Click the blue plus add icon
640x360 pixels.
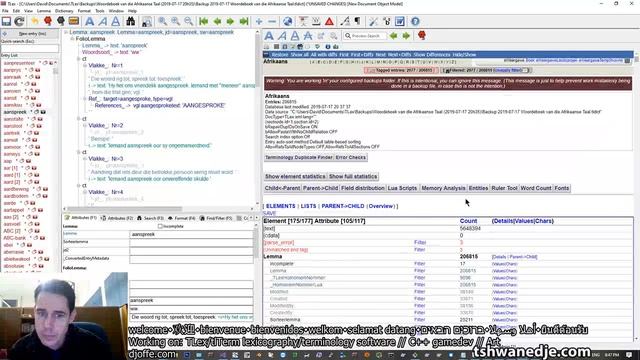click(259, 21)
